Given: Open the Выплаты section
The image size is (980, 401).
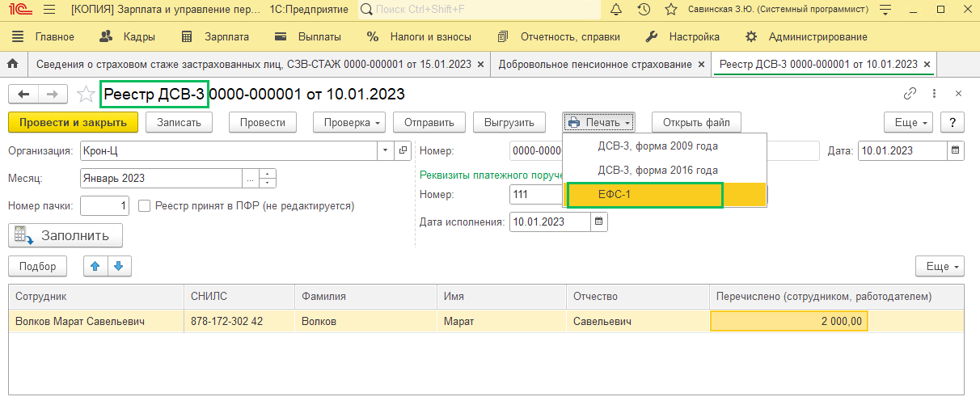Looking at the screenshot, I should [x=308, y=36].
